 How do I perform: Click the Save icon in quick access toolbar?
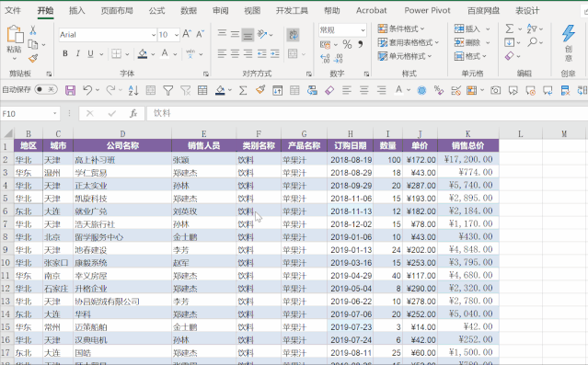70,90
